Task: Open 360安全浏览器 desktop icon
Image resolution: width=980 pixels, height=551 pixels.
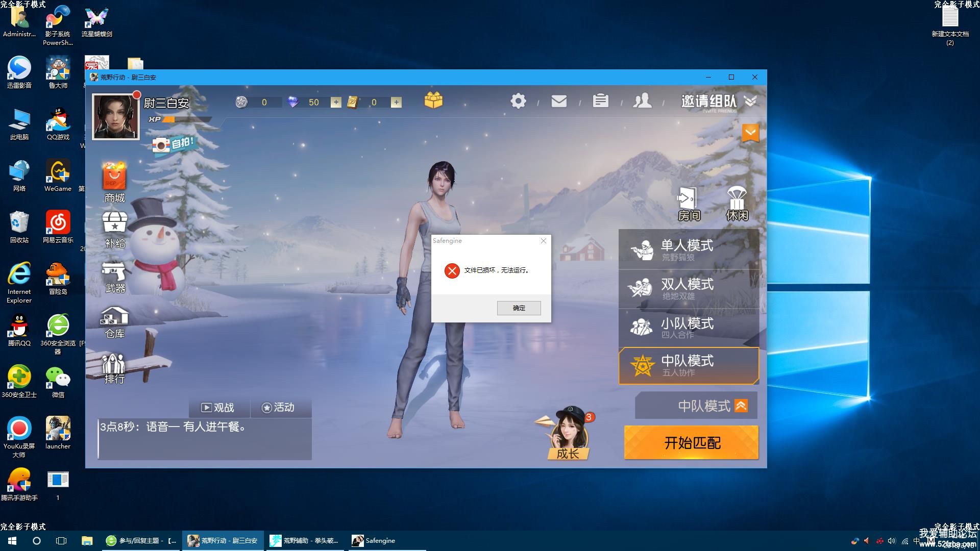Action: (x=58, y=334)
